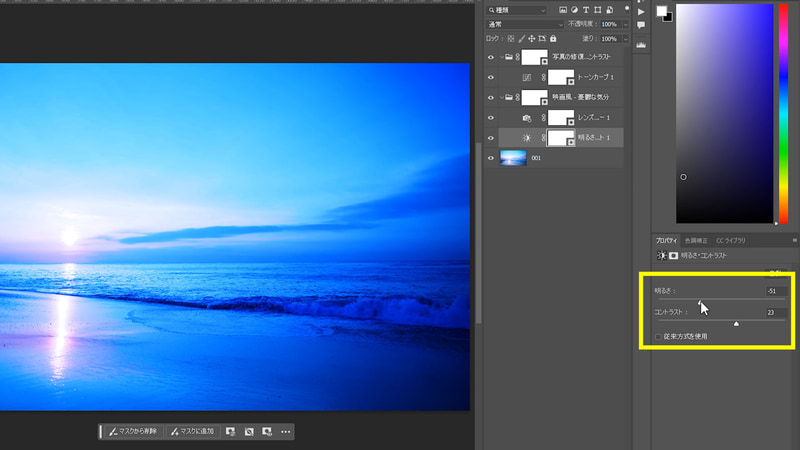The width and height of the screenshot is (800, 450).
Task: Open the 通常 blend mode dropdown
Action: (525, 24)
